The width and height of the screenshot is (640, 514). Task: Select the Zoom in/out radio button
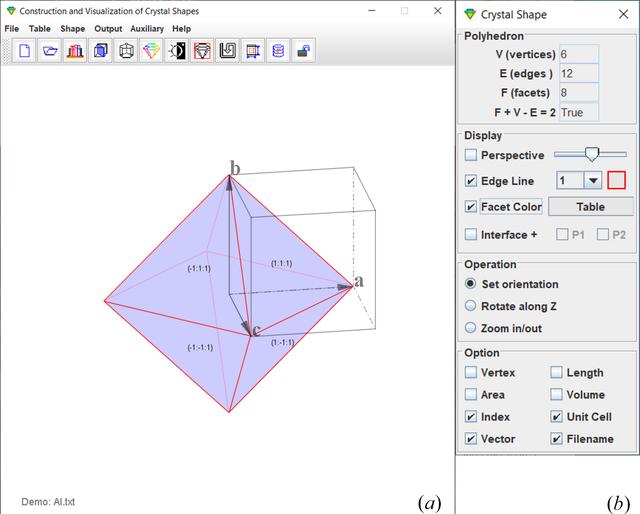[471, 328]
